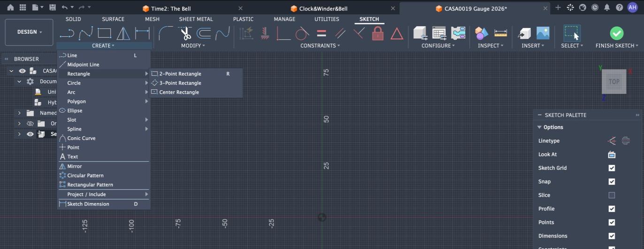This screenshot has width=644, height=249.
Task: Select the Line tool icon in toolbar
Action: [x=67, y=33]
